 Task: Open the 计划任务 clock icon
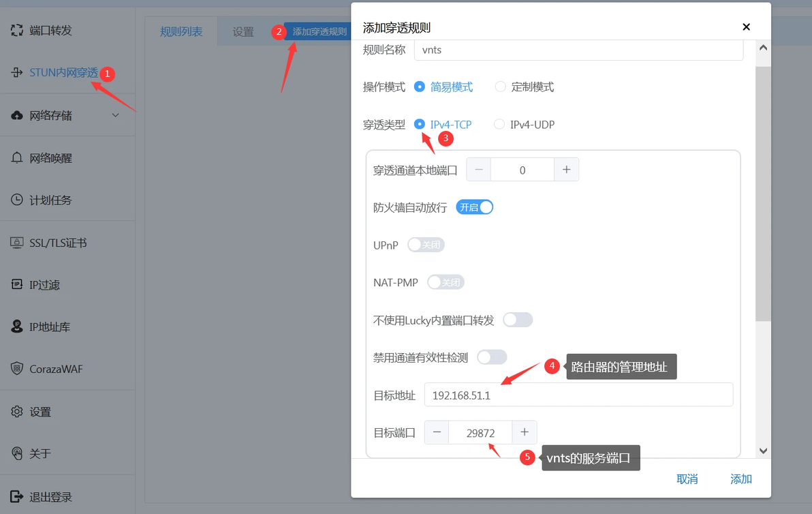click(17, 200)
